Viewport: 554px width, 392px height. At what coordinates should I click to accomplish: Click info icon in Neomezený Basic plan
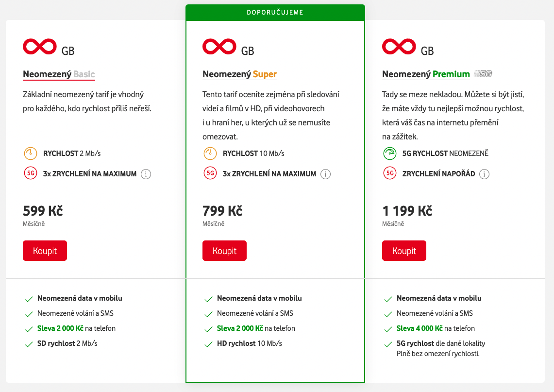(x=146, y=174)
